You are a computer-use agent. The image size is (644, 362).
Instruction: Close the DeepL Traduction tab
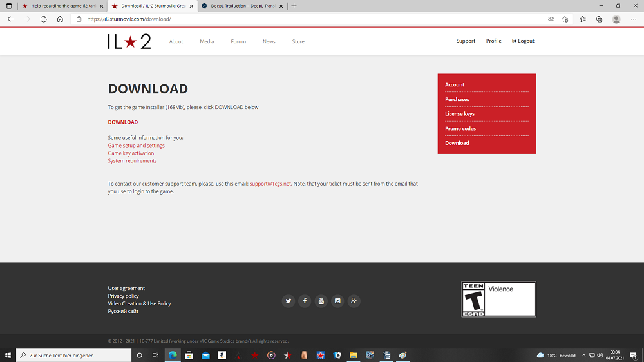(x=281, y=6)
